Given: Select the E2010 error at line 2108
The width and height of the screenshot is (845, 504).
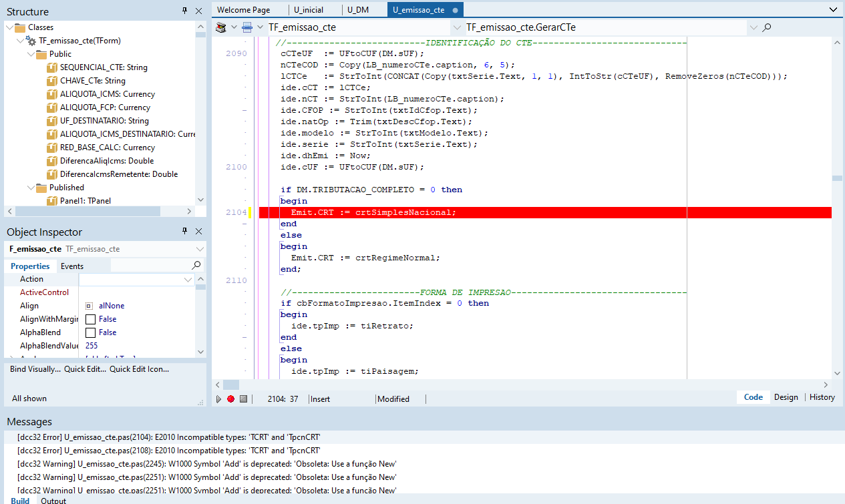Looking at the screenshot, I should click(x=169, y=450).
